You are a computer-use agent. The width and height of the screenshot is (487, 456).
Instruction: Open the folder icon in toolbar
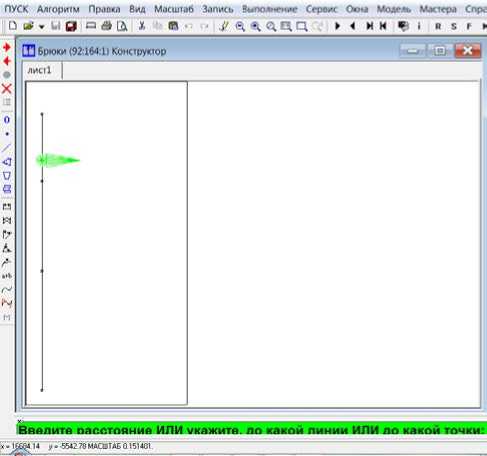tap(29, 26)
